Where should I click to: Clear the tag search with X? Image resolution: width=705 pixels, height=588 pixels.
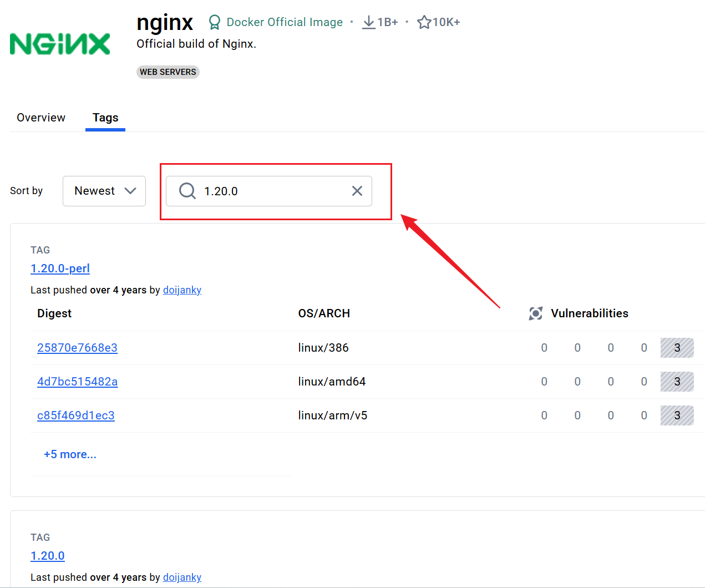[357, 191]
